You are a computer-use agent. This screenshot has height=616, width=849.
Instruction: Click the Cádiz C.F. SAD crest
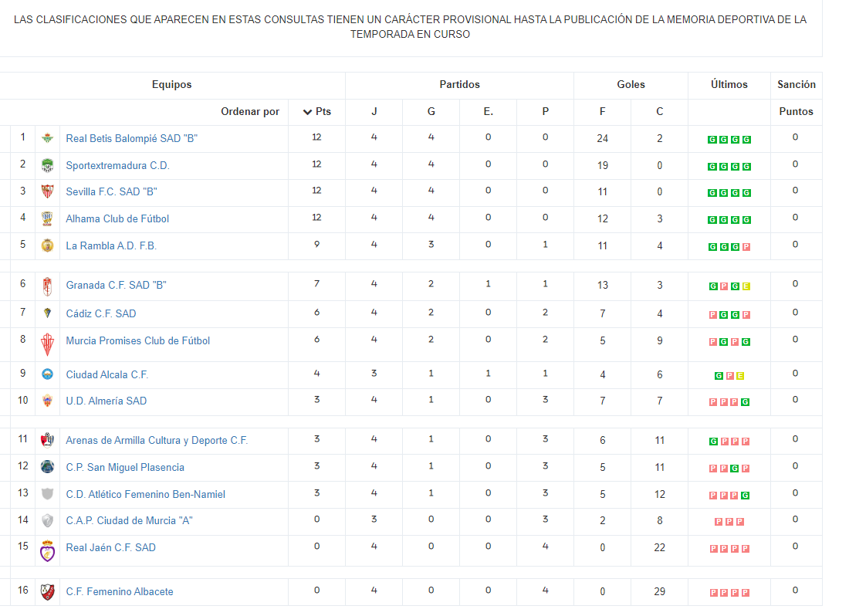point(47,313)
